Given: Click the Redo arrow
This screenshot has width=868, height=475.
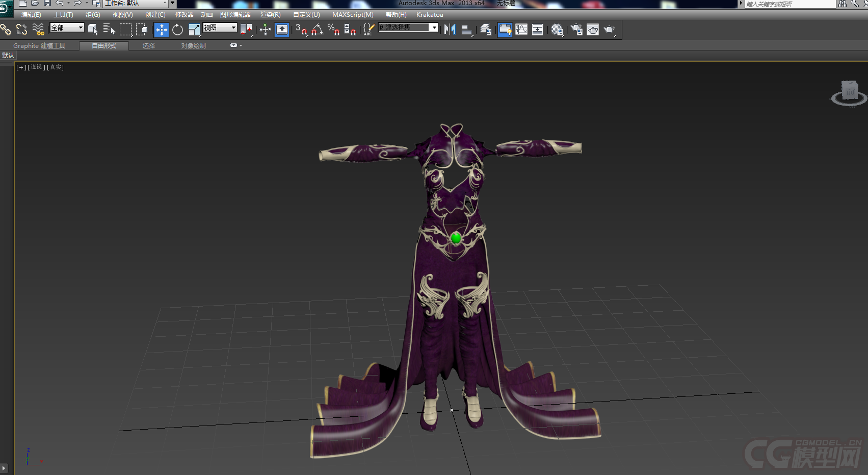Looking at the screenshot, I should 77,3.
